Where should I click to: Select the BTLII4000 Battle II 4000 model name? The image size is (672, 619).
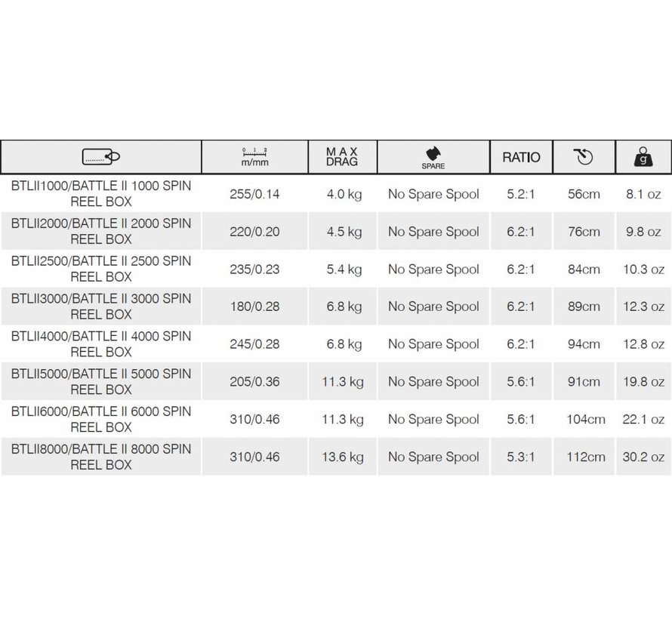coord(101,344)
